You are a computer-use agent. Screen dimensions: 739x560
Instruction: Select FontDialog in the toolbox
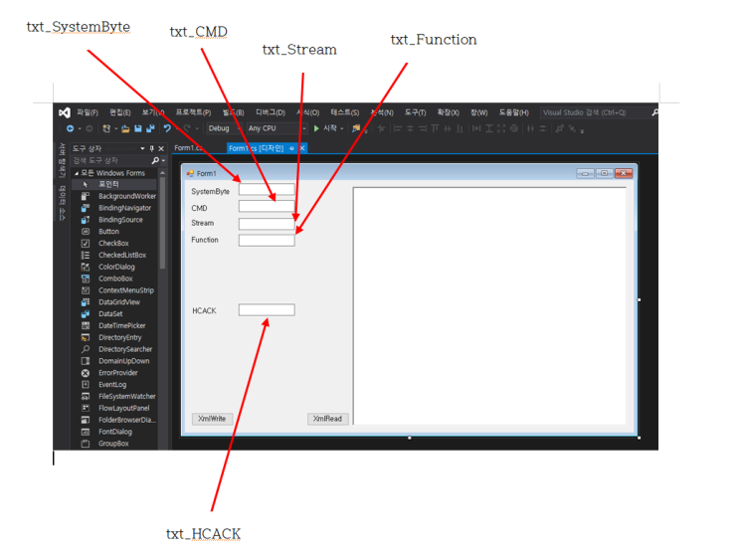pyautogui.click(x=114, y=432)
